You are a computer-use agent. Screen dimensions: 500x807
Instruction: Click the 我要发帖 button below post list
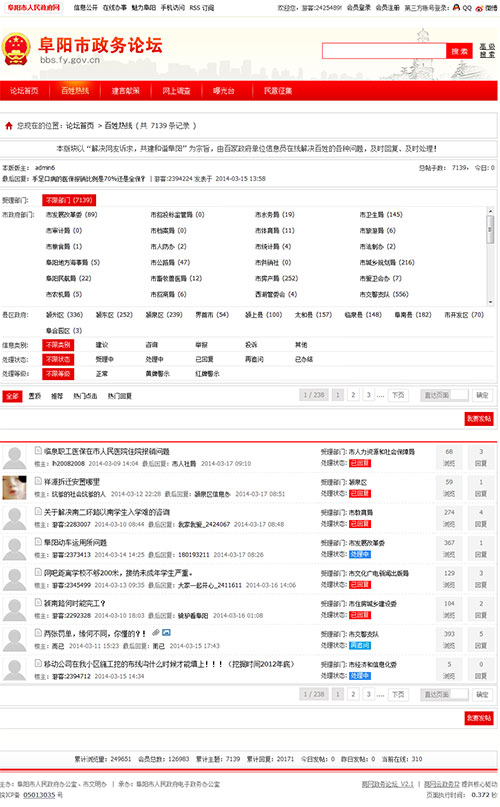coord(479,718)
